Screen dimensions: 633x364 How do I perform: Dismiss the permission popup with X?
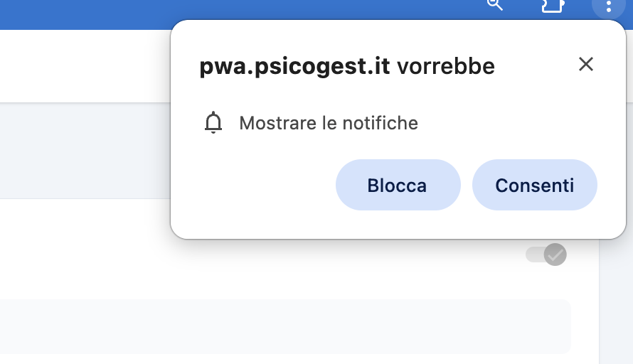tap(585, 65)
